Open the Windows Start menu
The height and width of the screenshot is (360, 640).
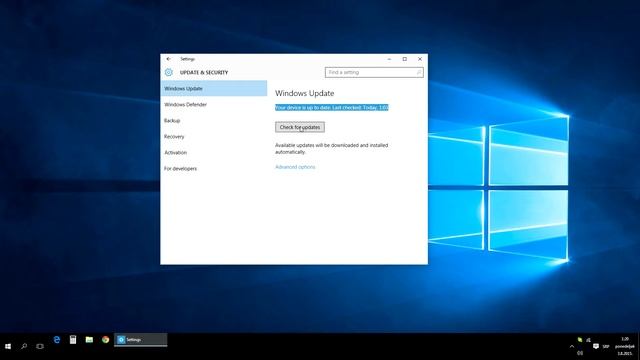[x=8, y=346]
